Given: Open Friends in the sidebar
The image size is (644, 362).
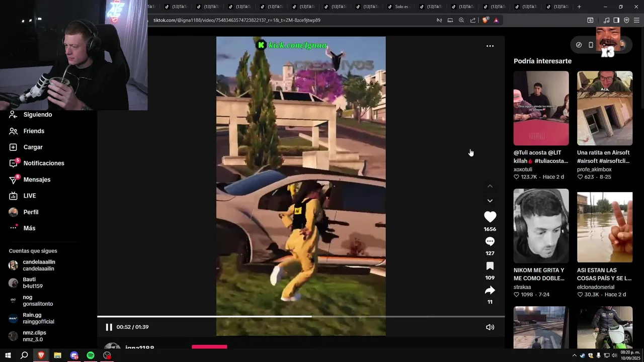Looking at the screenshot, I should coord(34,131).
